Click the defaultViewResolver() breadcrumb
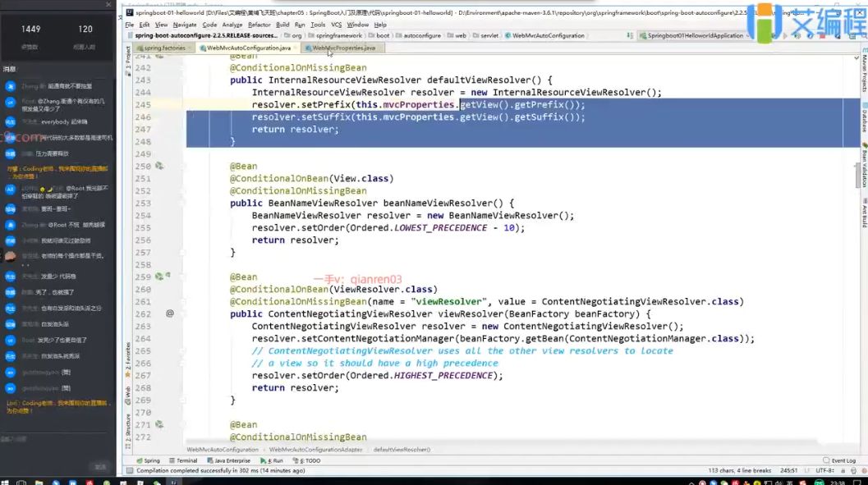The height and width of the screenshot is (485, 868). coord(402,450)
